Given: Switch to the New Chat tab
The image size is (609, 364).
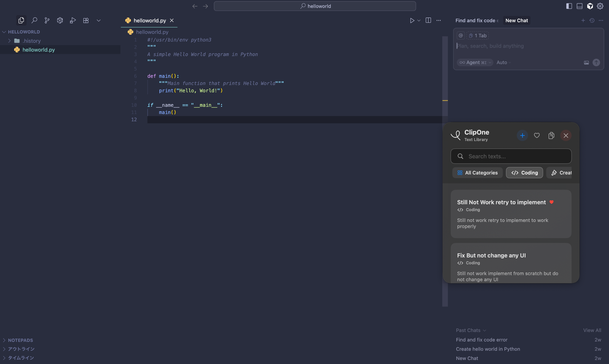Looking at the screenshot, I should (516, 20).
